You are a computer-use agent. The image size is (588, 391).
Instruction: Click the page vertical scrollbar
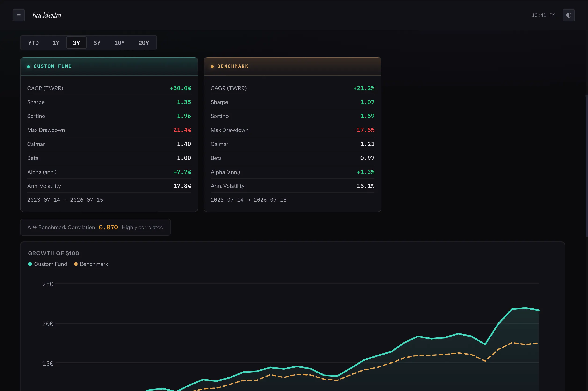587,166
